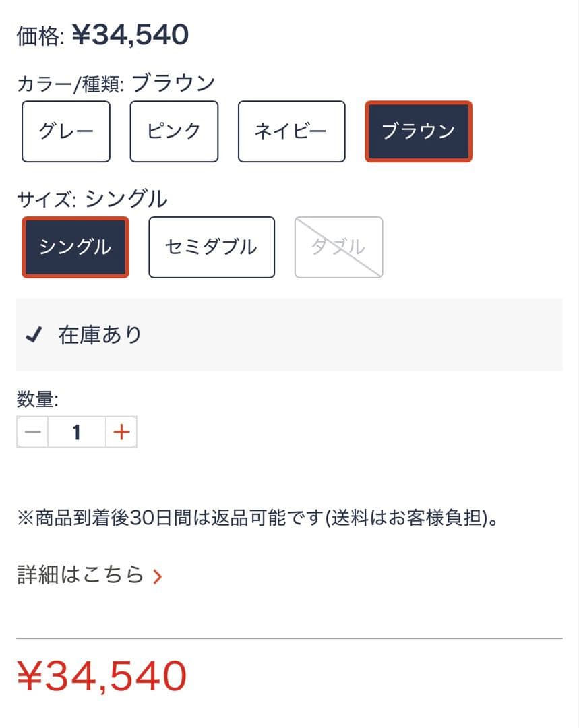Click the 在庫あり stock status banner
The width and height of the screenshot is (579, 728).
point(288,333)
